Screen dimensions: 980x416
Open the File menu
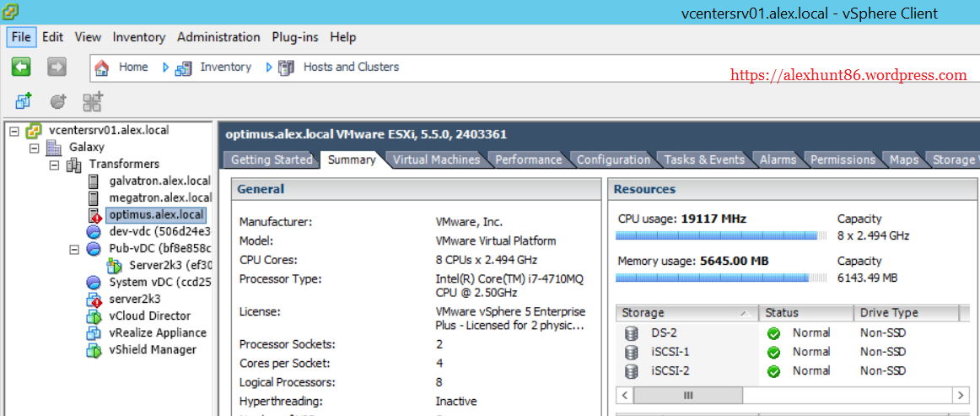tap(21, 37)
